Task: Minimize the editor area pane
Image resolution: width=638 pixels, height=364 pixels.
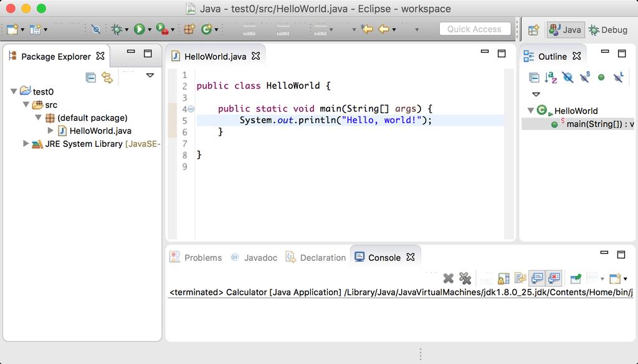Action: (485, 52)
